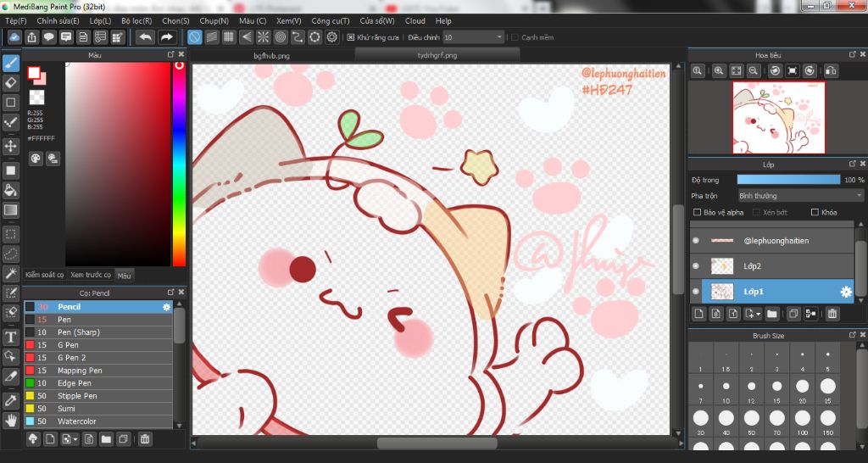The height and width of the screenshot is (463, 868).
Task: Enable parallel lines snap guide
Action: [x=211, y=37]
